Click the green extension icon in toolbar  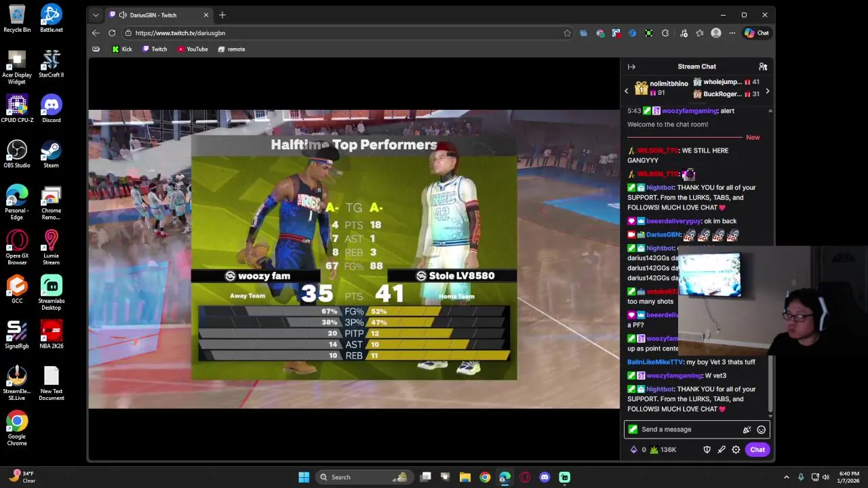(649, 33)
